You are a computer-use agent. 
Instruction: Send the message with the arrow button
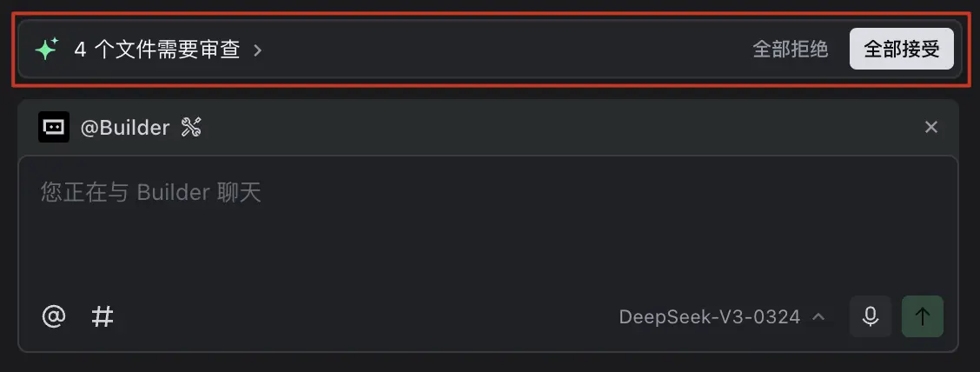(x=923, y=316)
